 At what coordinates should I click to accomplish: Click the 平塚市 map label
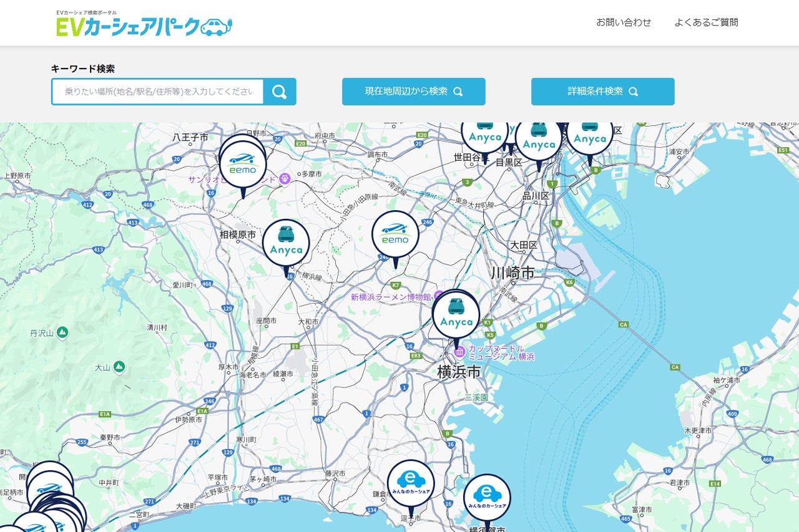pyautogui.click(x=218, y=477)
